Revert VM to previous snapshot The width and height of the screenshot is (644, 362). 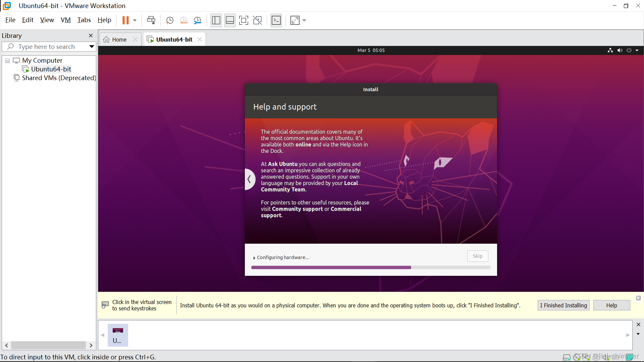coord(183,20)
